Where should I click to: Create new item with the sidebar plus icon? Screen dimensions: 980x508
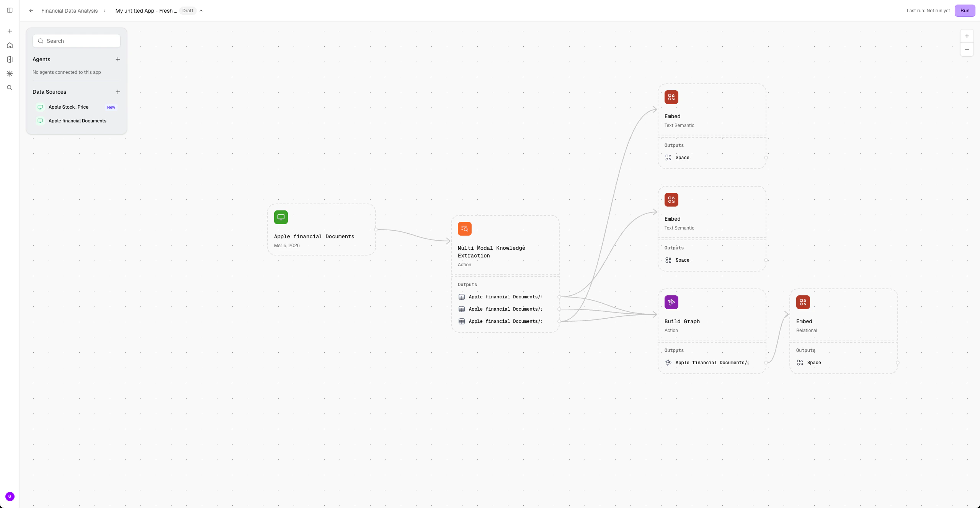click(10, 31)
